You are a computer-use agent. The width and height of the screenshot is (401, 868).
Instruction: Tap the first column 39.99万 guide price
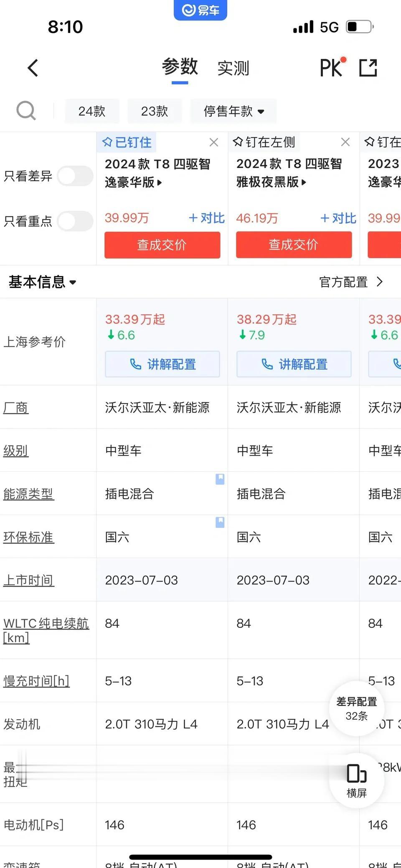pos(127,218)
